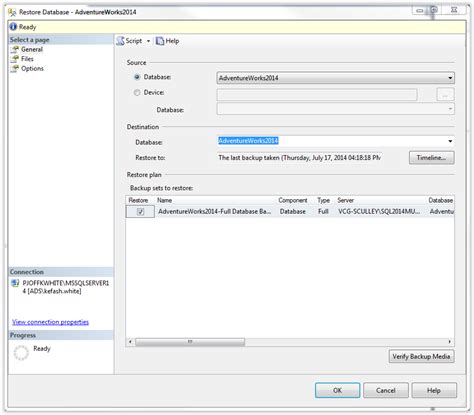Select the Device source radio button
The height and width of the screenshot is (415, 474).
[x=137, y=93]
